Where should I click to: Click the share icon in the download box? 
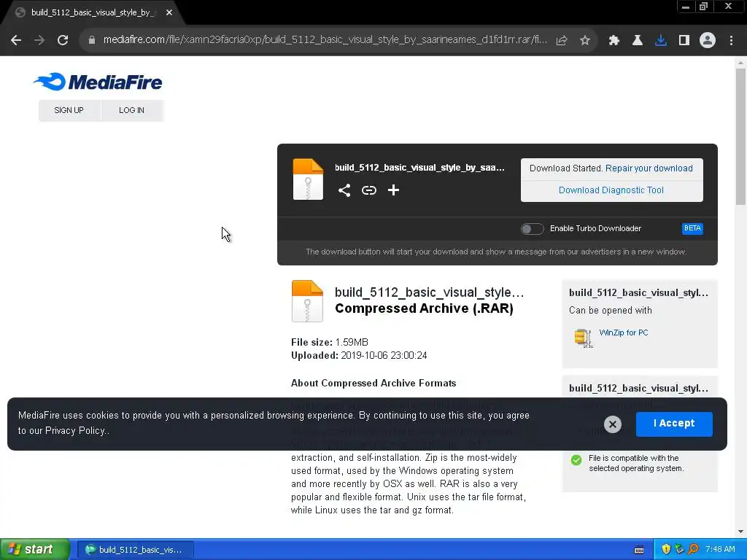click(x=344, y=190)
